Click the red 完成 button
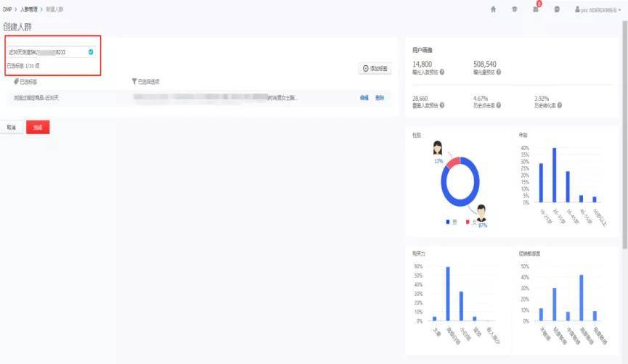Screen dimensions: 628x364 click(38, 128)
